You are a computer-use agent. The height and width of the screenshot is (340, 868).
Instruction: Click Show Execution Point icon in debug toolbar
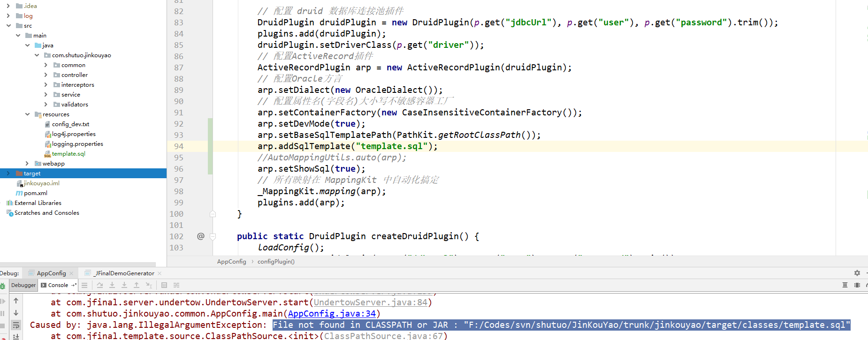(84, 285)
